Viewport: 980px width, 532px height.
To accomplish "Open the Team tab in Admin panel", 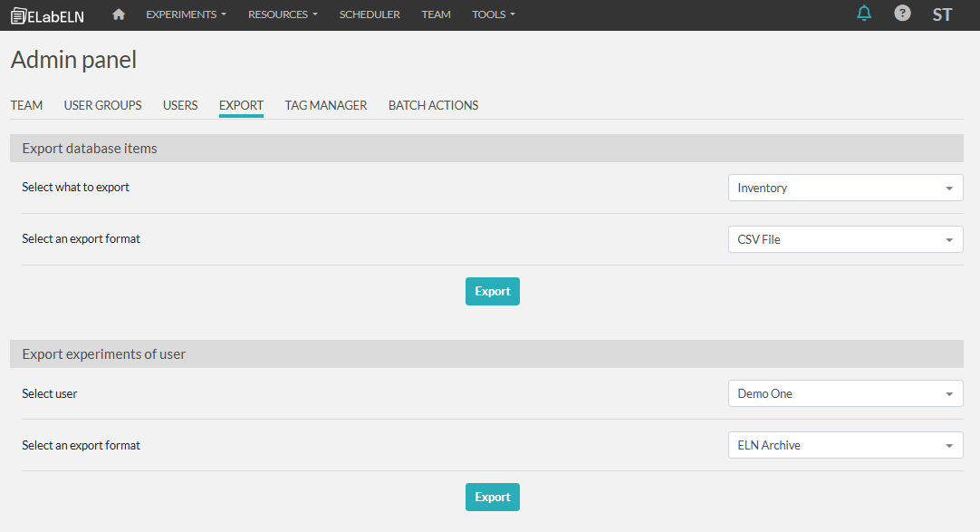I will [x=26, y=105].
